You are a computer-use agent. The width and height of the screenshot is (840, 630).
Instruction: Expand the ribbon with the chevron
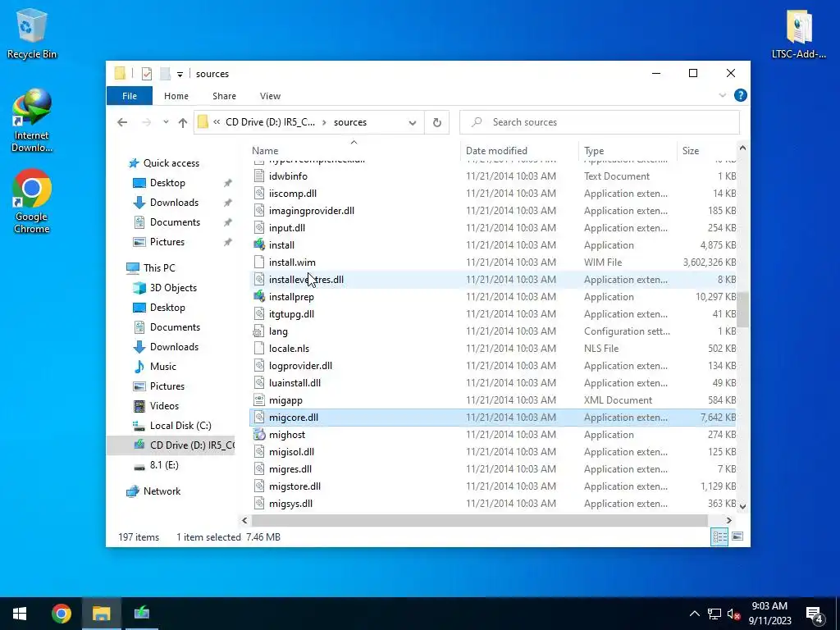(x=722, y=95)
